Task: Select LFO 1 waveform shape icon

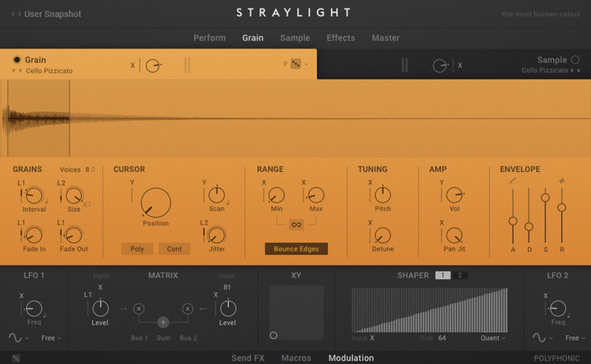Action: pos(15,338)
